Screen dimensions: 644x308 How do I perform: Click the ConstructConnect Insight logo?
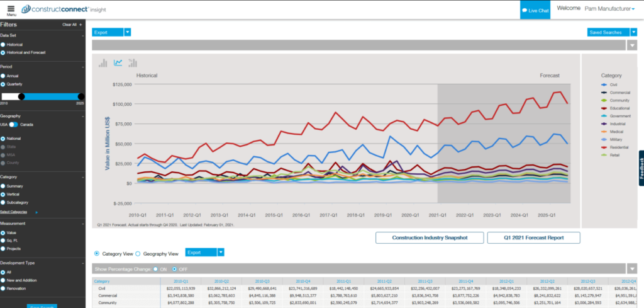pos(64,9)
